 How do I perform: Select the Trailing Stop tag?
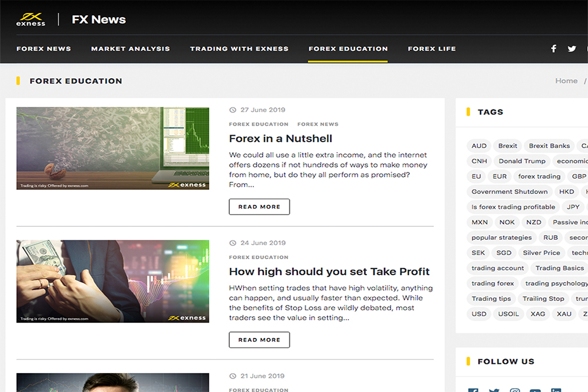(543, 299)
